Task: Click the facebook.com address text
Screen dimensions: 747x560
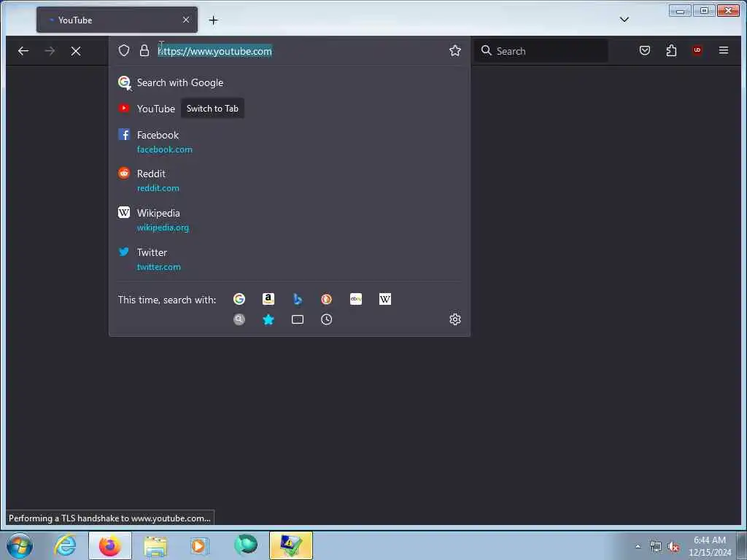Action: pyautogui.click(x=165, y=149)
